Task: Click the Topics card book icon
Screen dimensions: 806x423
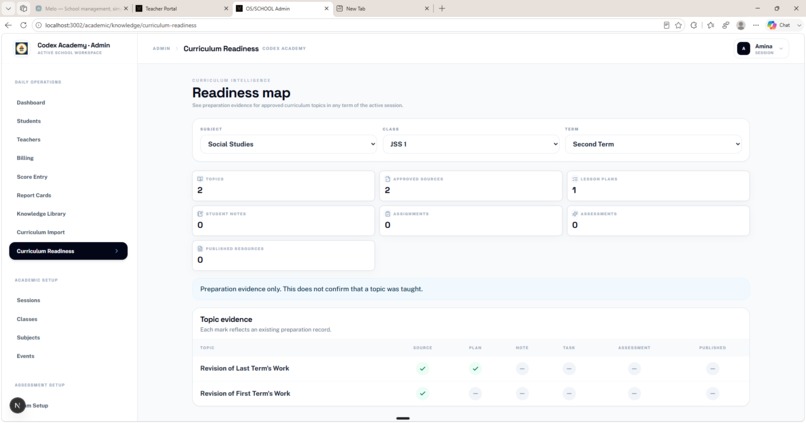Action: pyautogui.click(x=200, y=179)
